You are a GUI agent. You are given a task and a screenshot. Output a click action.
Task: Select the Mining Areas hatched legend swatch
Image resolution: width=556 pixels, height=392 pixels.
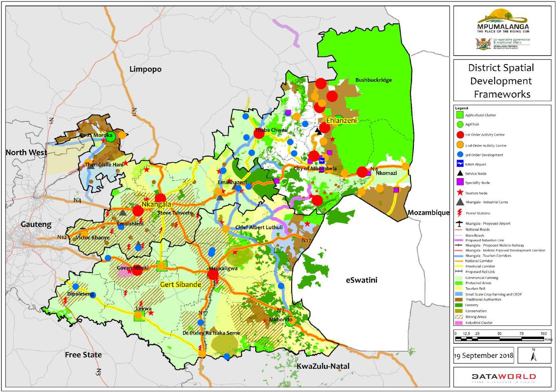[x=459, y=316]
